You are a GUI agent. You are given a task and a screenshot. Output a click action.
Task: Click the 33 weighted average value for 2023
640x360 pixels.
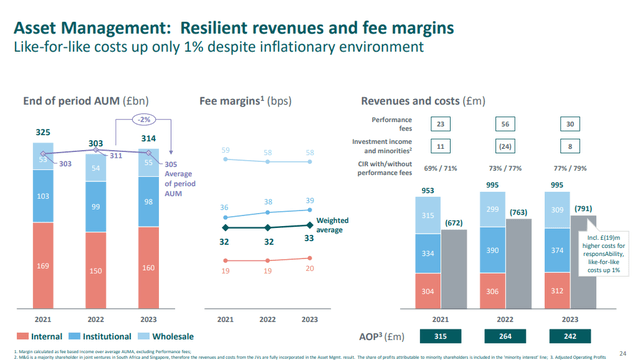point(309,238)
